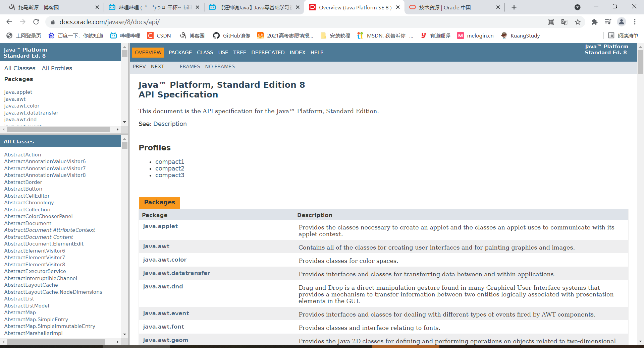The height and width of the screenshot is (348, 644).
Task: Click the FRAMES link
Action: click(190, 66)
